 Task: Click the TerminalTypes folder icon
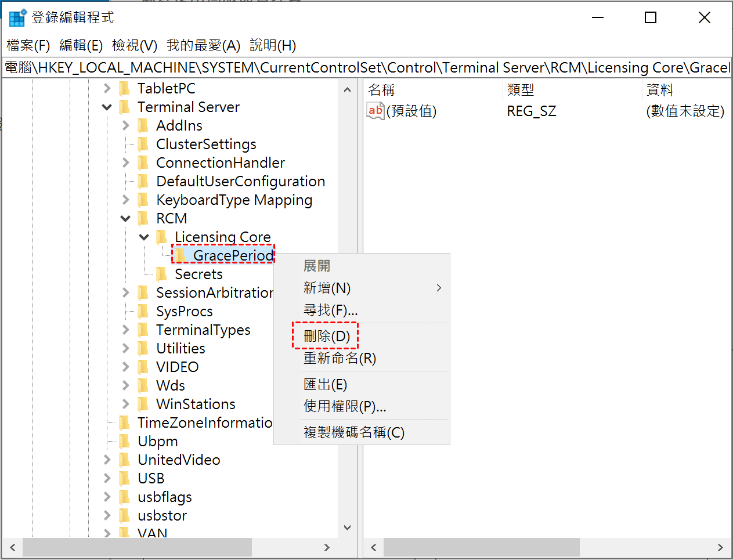[x=143, y=330]
